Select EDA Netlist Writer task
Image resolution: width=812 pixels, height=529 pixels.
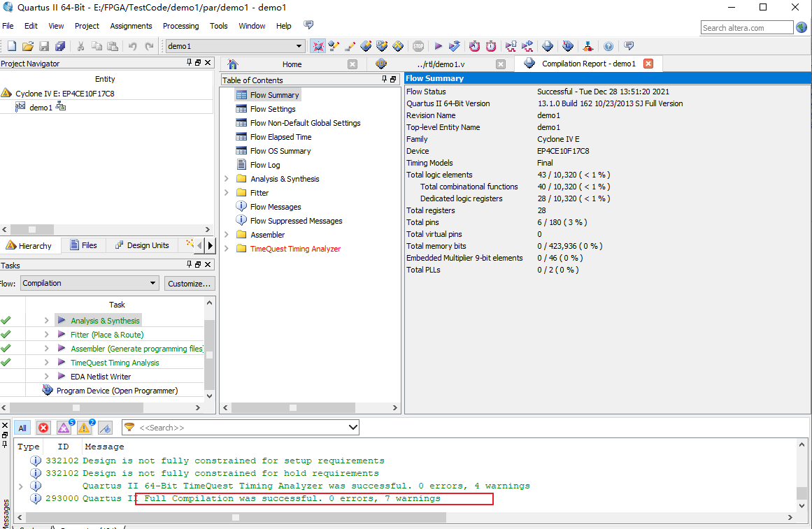(x=101, y=376)
